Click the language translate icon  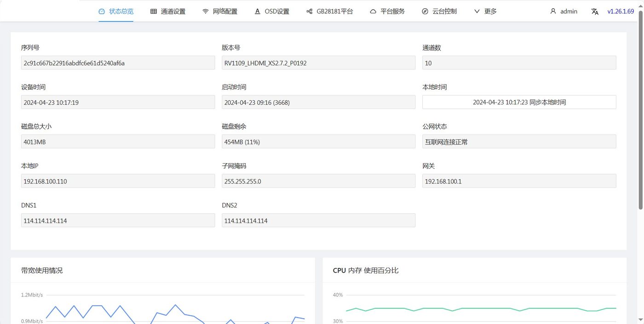click(x=595, y=11)
